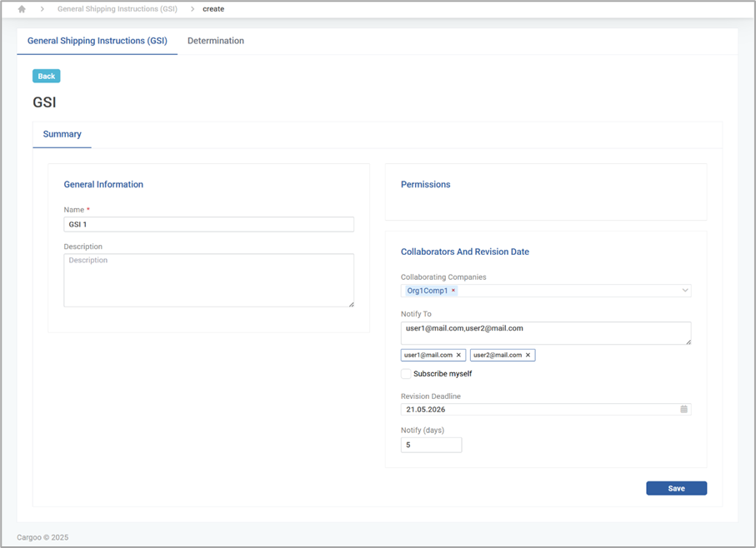Focus the Name input field
The image size is (756, 548).
point(208,224)
